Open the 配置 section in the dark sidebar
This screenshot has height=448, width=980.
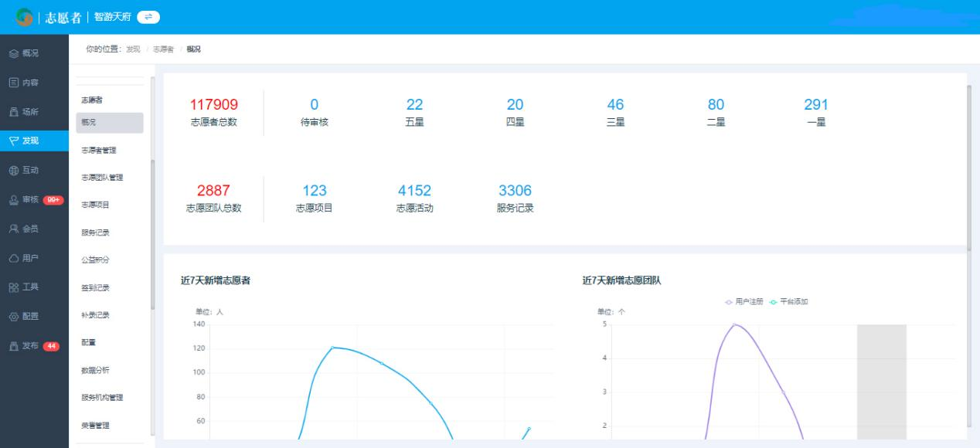point(34,316)
